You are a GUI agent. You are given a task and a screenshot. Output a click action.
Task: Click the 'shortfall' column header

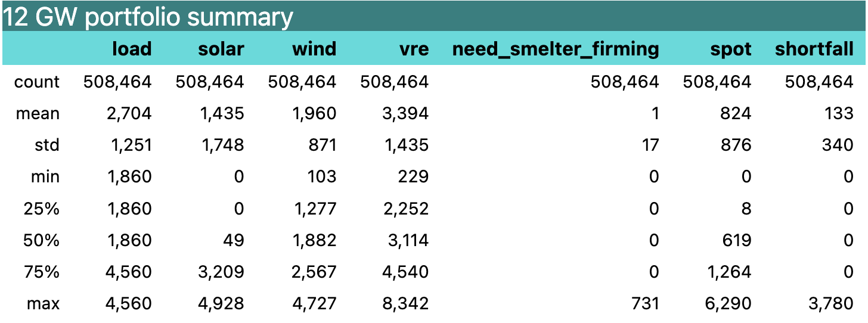(x=814, y=49)
